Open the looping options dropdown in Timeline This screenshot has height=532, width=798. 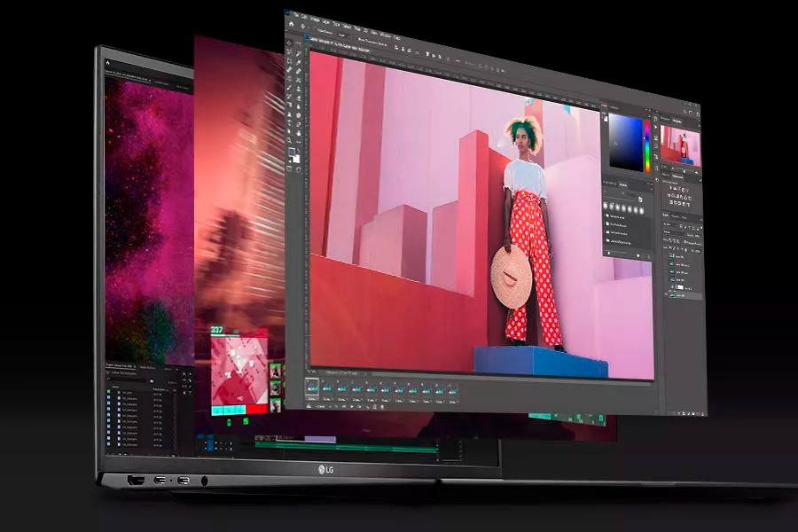click(x=321, y=407)
